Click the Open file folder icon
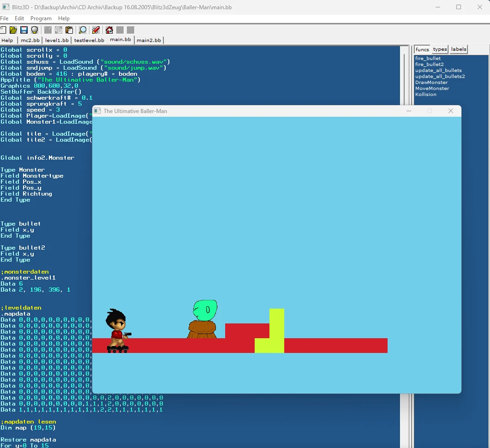Image resolution: width=490 pixels, height=448 pixels. point(13,30)
